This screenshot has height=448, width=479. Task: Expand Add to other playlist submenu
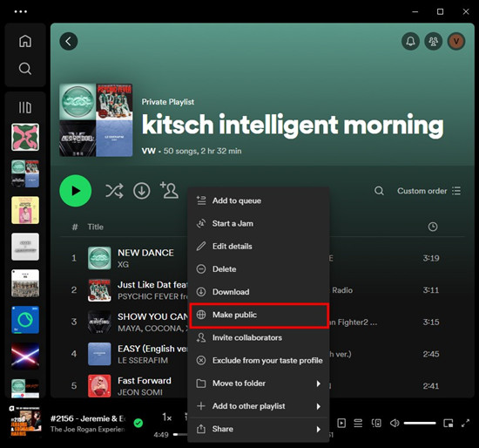tap(259, 406)
